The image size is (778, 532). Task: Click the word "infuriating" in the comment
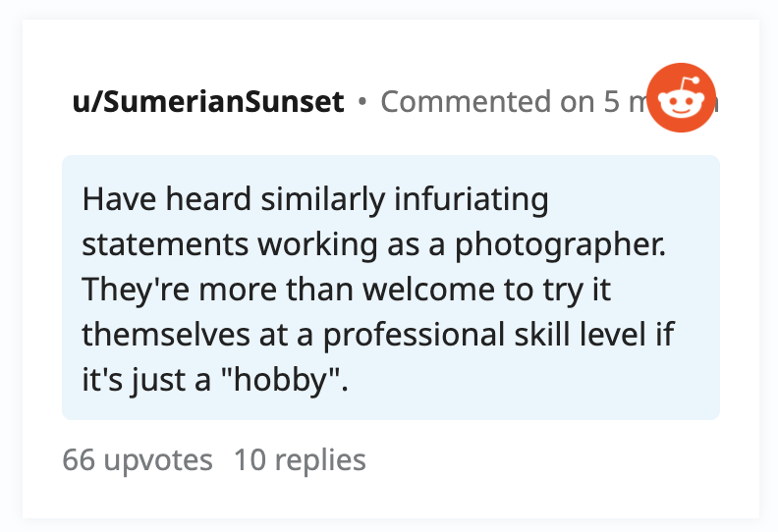(472, 200)
